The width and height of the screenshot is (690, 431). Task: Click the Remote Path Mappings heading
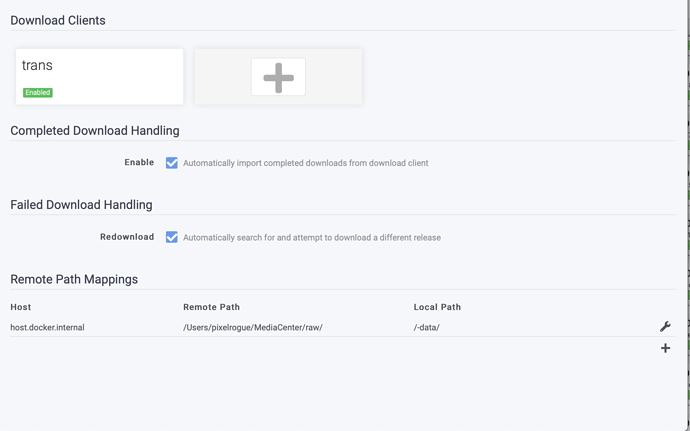point(74,279)
